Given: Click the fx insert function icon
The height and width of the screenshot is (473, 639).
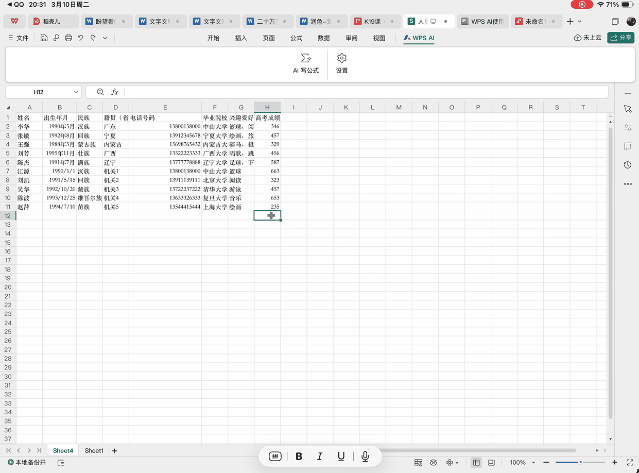Looking at the screenshot, I should tap(115, 91).
